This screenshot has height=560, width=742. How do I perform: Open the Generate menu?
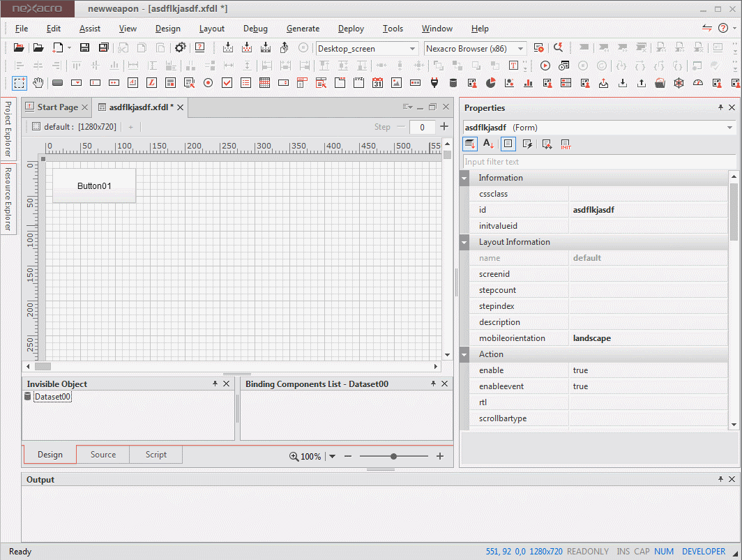(303, 29)
